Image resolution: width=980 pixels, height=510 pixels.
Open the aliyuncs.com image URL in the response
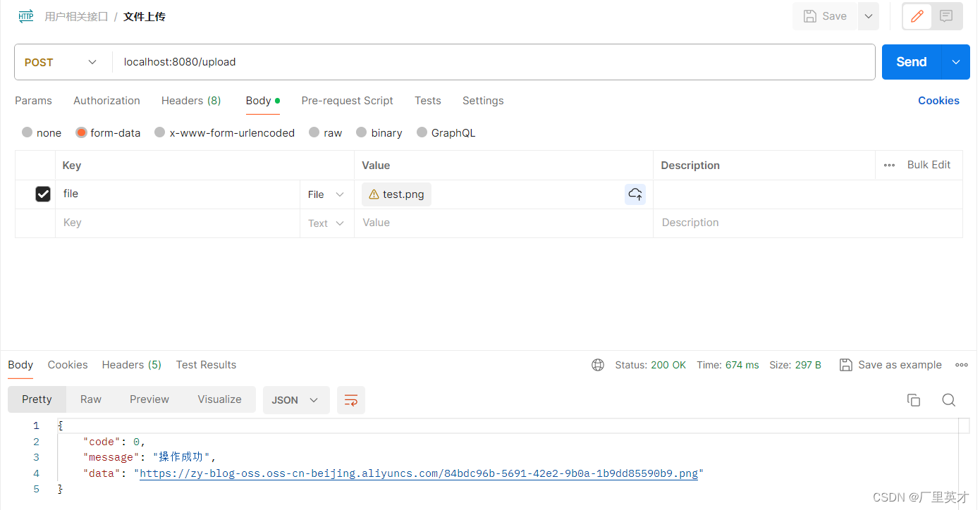pos(419,473)
